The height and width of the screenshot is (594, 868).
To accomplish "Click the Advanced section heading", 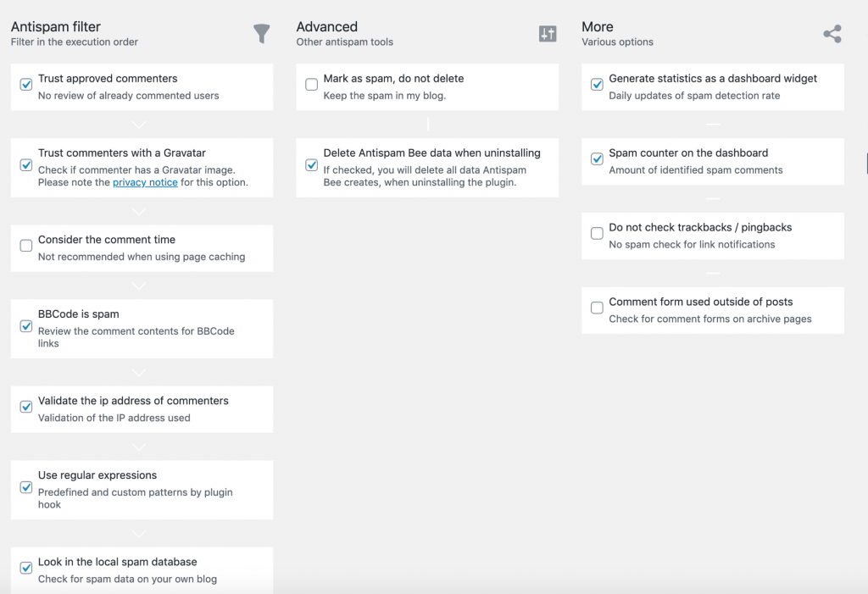I will point(326,26).
